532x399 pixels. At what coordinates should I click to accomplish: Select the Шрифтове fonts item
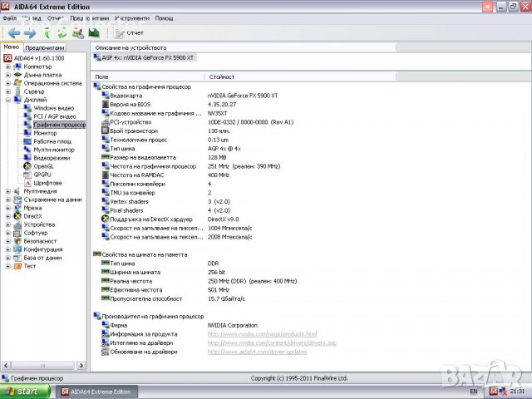point(47,183)
